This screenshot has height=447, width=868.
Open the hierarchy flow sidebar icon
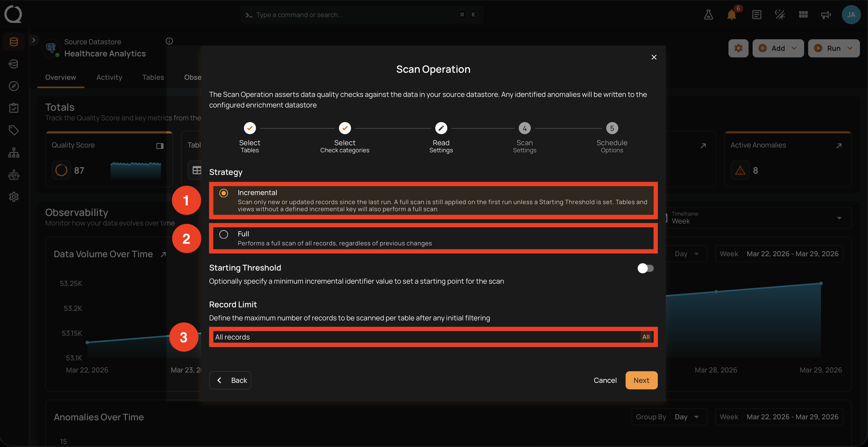(x=14, y=153)
